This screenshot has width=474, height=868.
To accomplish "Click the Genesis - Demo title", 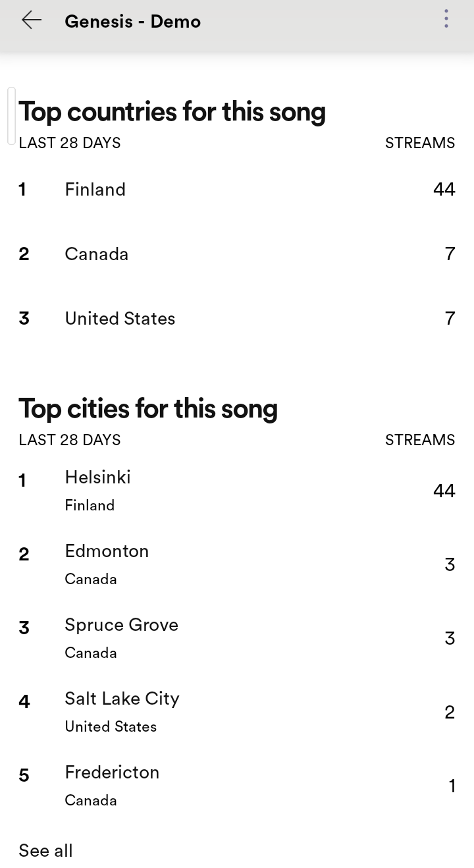I will point(132,21).
